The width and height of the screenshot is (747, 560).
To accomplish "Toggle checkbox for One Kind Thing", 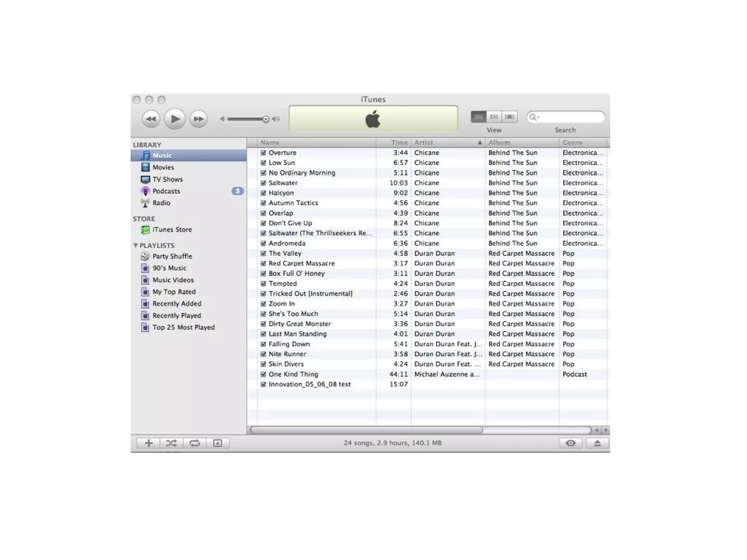I will pos(263,374).
